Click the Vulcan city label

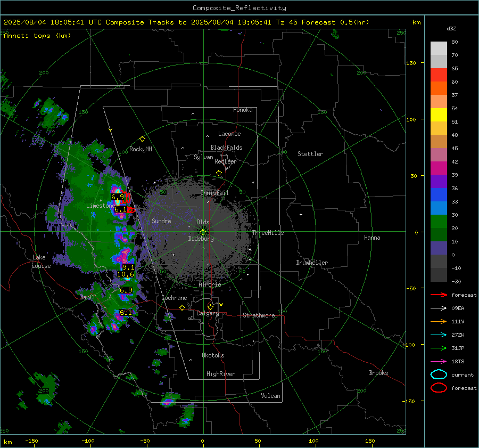pyautogui.click(x=271, y=396)
